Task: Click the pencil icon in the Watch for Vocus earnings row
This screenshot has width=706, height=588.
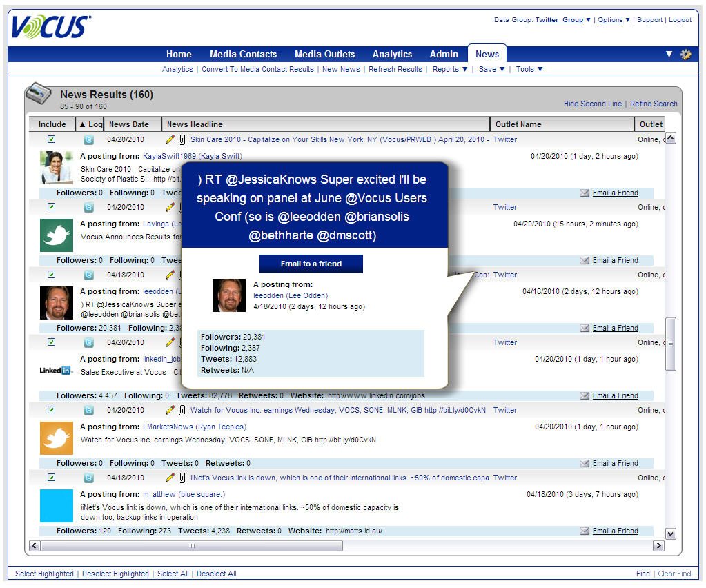Action: [x=170, y=410]
